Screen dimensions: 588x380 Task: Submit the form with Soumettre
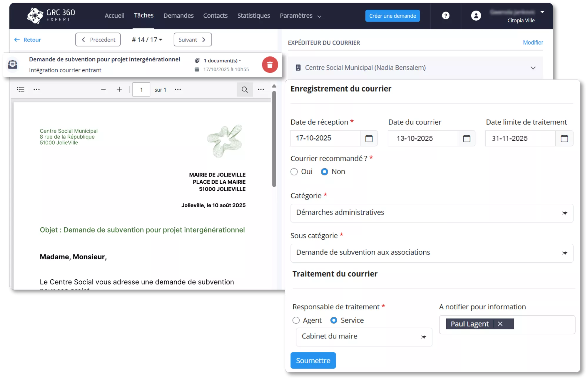[x=313, y=360]
